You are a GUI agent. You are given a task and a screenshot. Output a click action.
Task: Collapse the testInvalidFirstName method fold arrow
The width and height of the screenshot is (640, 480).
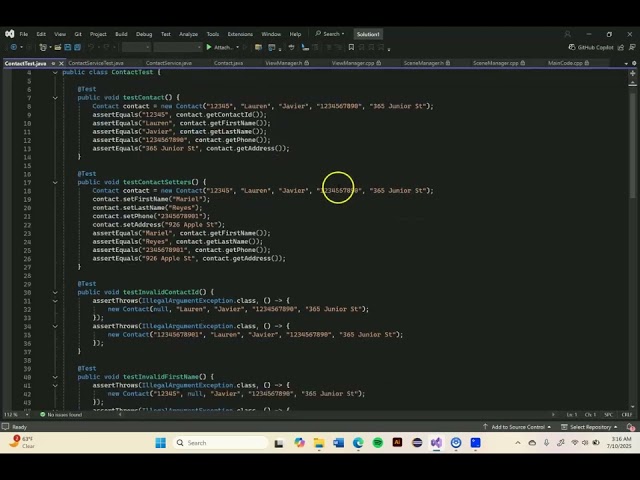point(55,377)
